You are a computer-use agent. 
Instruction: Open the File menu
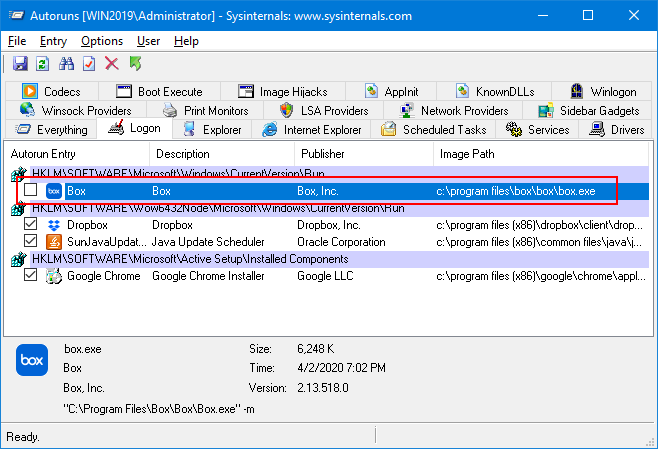(x=17, y=41)
